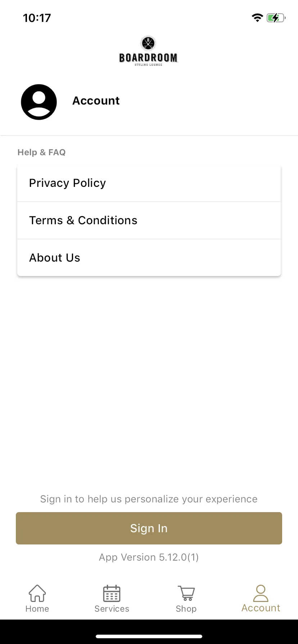Tap the Boardroom Styling Lounge logo
The image size is (298, 644).
point(149,51)
